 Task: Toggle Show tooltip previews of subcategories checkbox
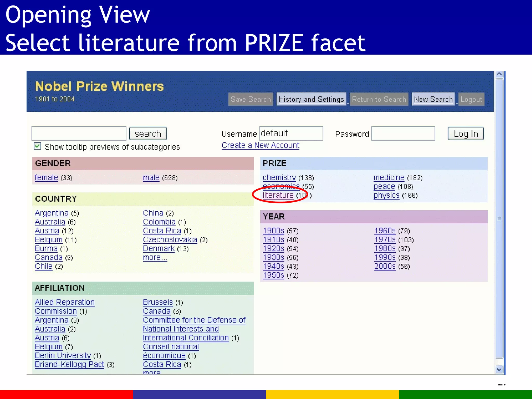point(37,146)
